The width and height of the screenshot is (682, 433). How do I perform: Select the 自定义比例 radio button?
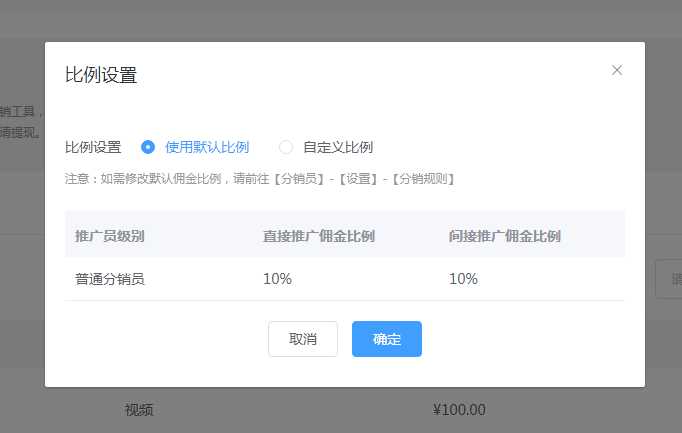pos(286,147)
